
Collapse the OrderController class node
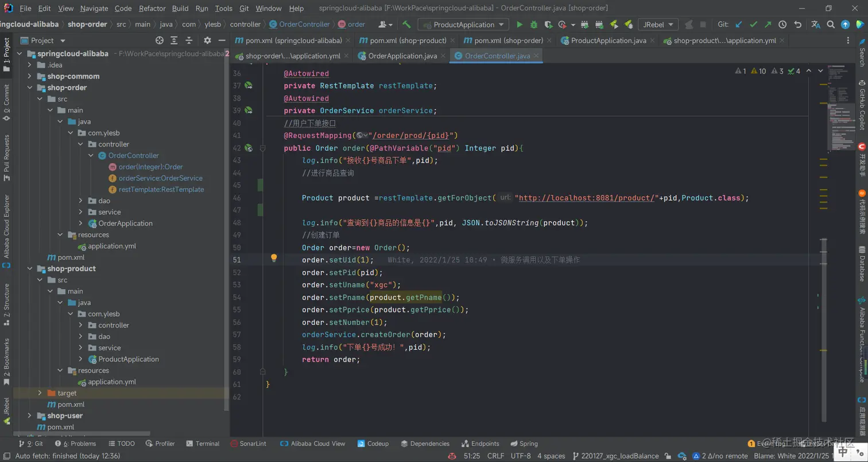click(x=91, y=156)
